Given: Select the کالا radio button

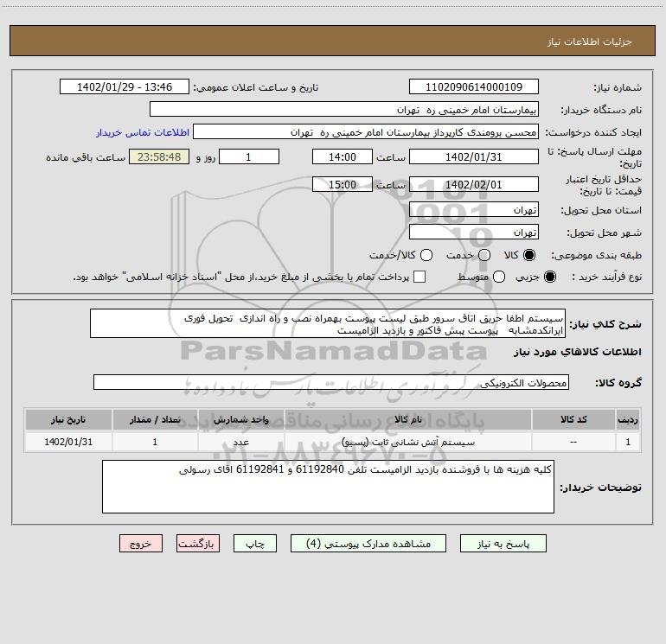Looking at the screenshot, I should [x=529, y=255].
